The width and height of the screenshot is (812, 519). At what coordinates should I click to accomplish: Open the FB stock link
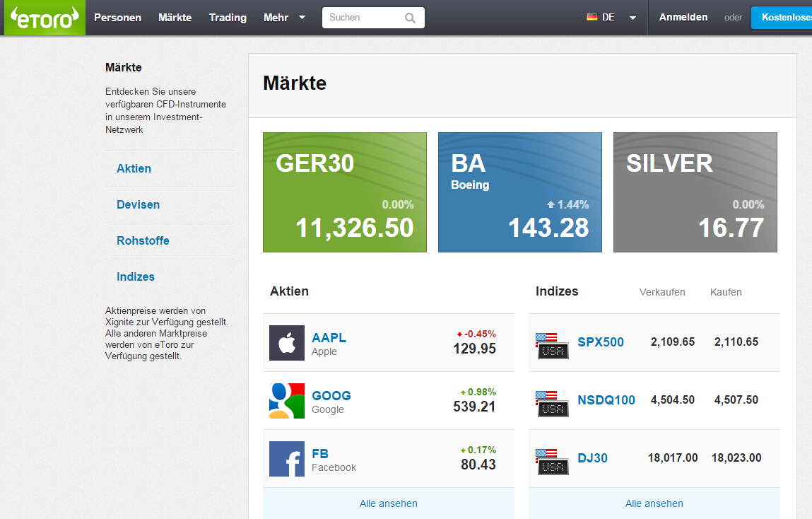[x=320, y=454]
